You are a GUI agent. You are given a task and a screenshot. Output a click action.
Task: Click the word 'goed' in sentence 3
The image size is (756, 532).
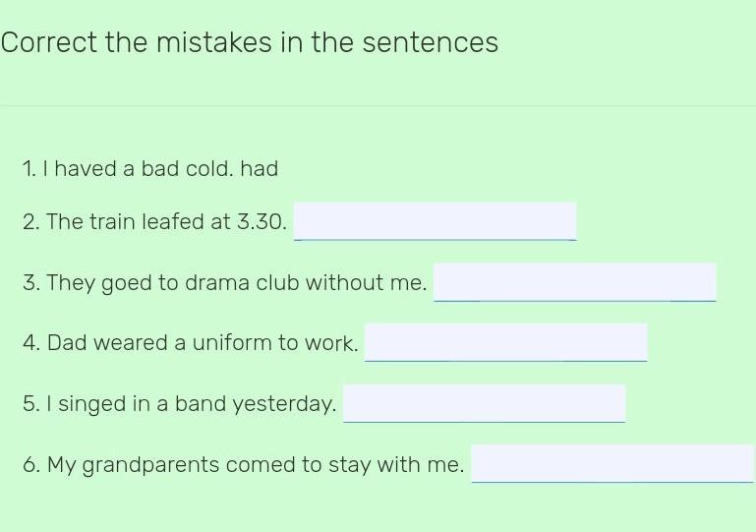pos(126,283)
